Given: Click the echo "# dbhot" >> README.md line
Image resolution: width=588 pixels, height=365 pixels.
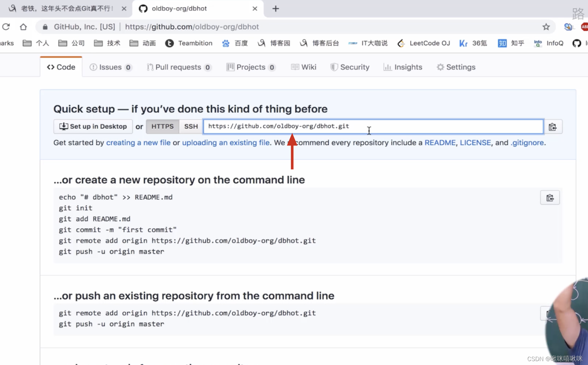Looking at the screenshot, I should pyautogui.click(x=116, y=197).
